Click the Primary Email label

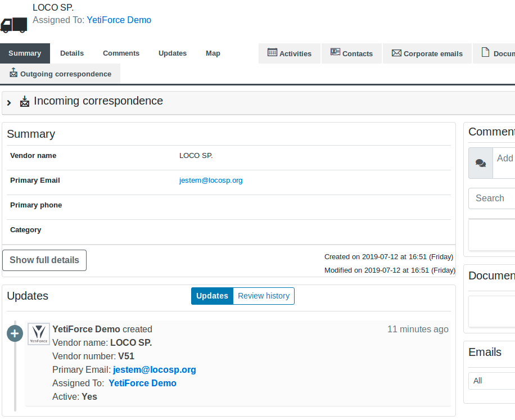(x=35, y=180)
